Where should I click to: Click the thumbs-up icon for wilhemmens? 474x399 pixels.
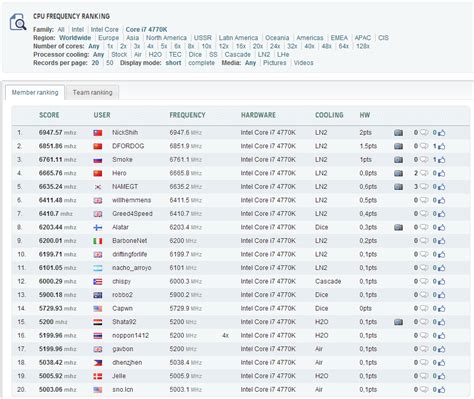coord(442,200)
